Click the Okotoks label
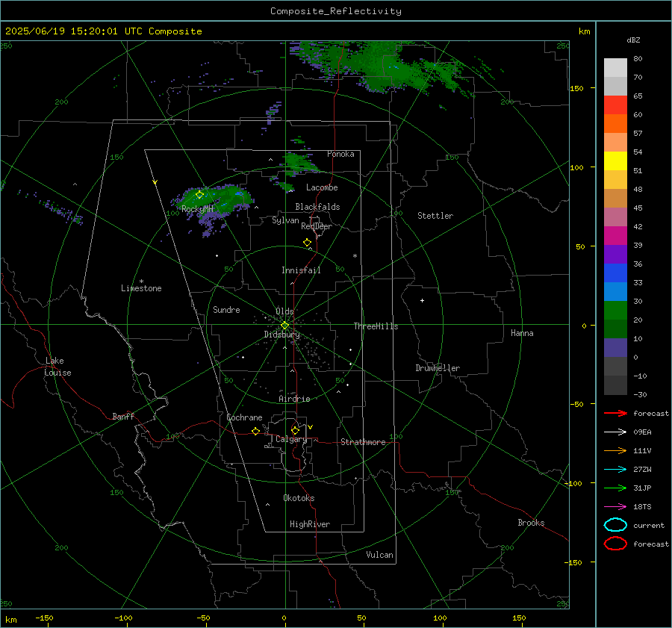This screenshot has height=628, width=672. 299,498
